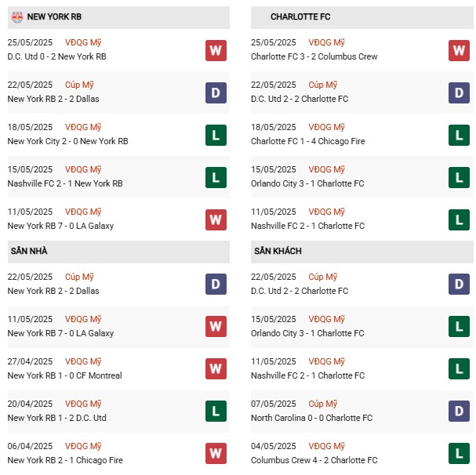Click W badge for Charlotte FC 3-2 Columbus Crew
This screenshot has height=475, width=476.
(x=459, y=50)
